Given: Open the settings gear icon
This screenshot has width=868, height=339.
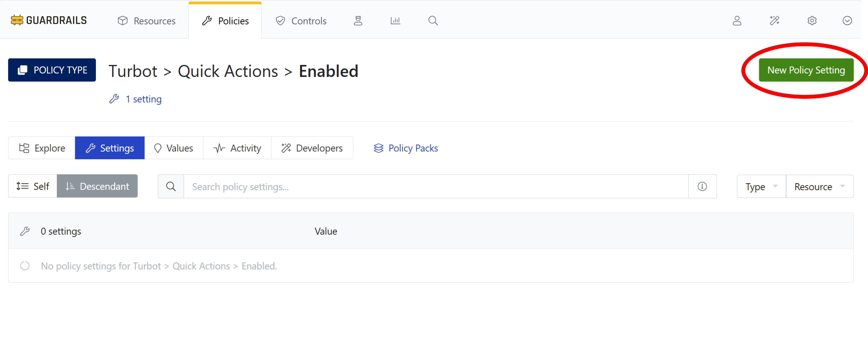Looking at the screenshot, I should (x=812, y=20).
